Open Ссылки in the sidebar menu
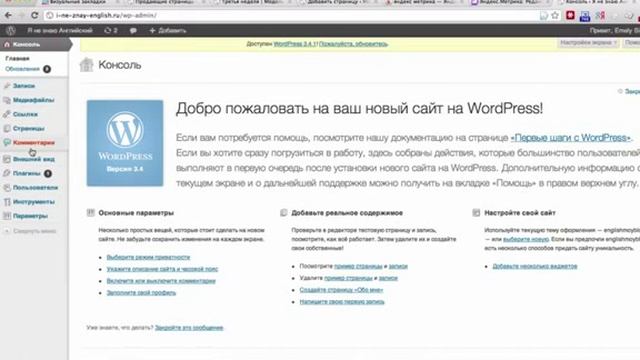 coord(25,114)
